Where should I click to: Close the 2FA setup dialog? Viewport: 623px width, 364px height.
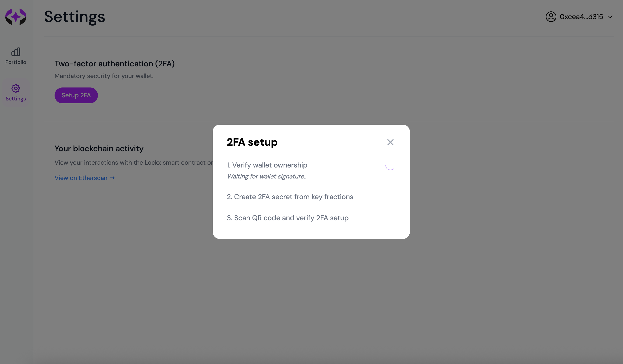tap(390, 142)
